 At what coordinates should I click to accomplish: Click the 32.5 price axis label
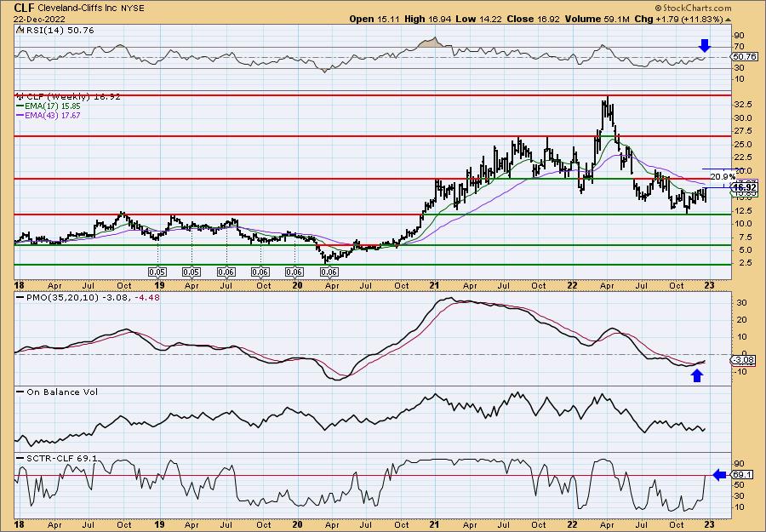click(x=743, y=105)
